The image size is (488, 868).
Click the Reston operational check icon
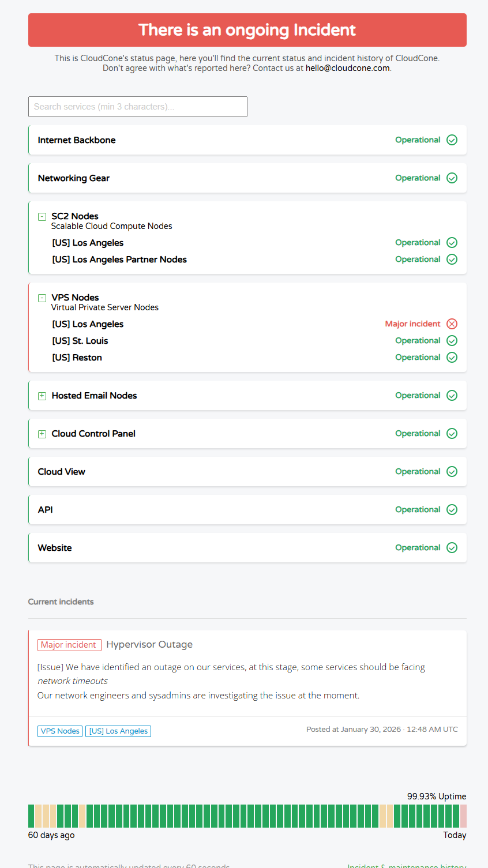click(x=452, y=358)
